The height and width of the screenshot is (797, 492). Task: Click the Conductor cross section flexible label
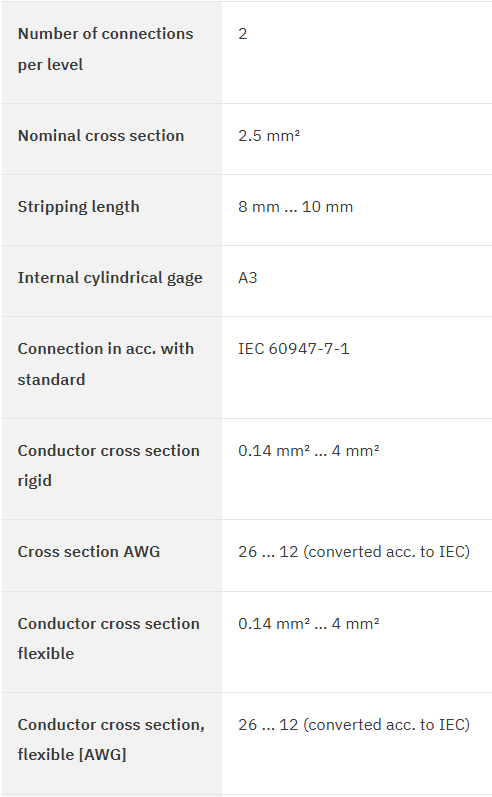click(x=108, y=638)
